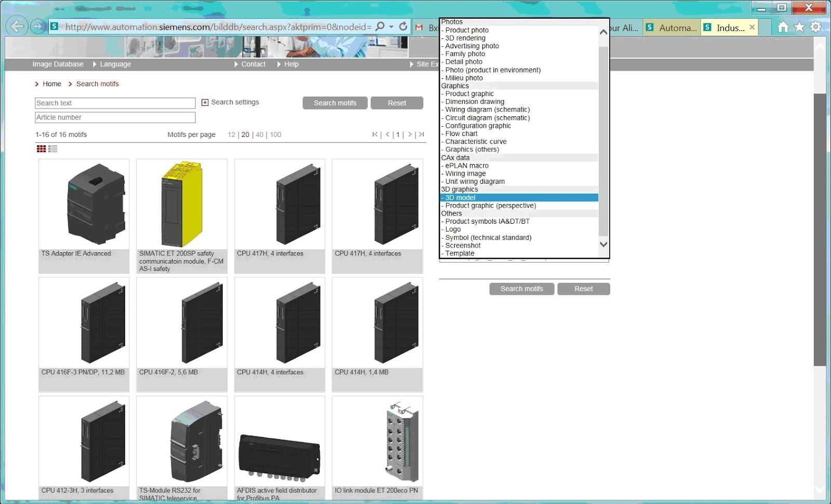Open SIMATIC ET 200SP safety module thumbnail
Image resolution: width=831 pixels, height=504 pixels.
coord(182,204)
